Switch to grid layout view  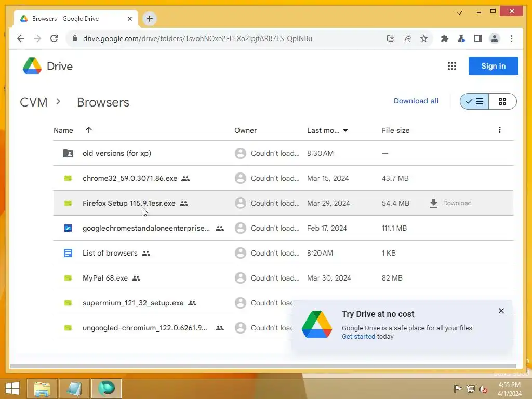click(x=502, y=101)
